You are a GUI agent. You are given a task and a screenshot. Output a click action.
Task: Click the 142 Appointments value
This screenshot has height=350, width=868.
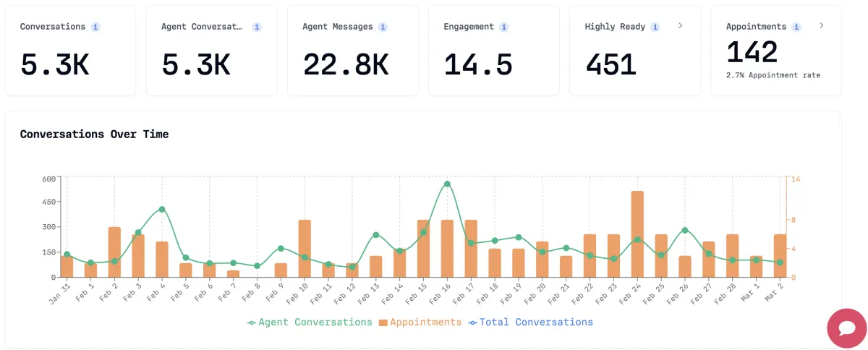[752, 52]
